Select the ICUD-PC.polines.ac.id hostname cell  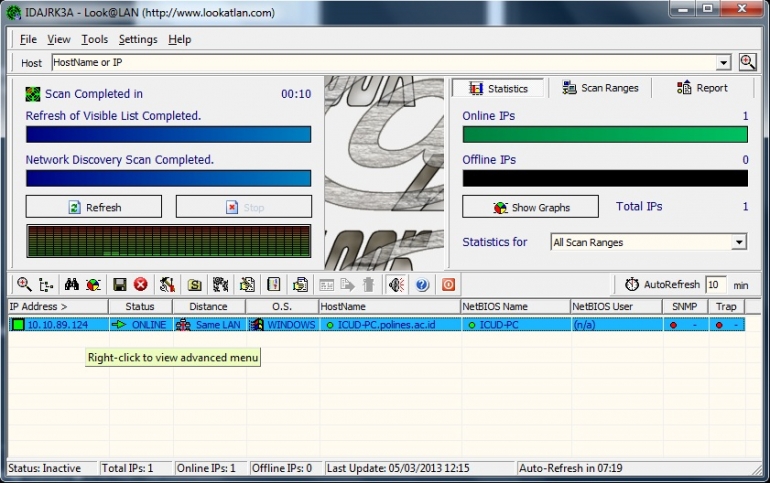(x=390, y=324)
